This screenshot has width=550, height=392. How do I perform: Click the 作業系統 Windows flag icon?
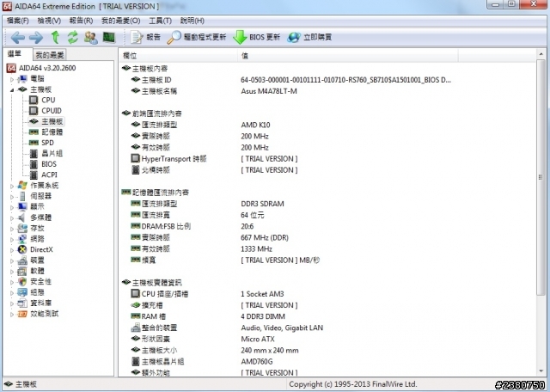tap(22, 185)
